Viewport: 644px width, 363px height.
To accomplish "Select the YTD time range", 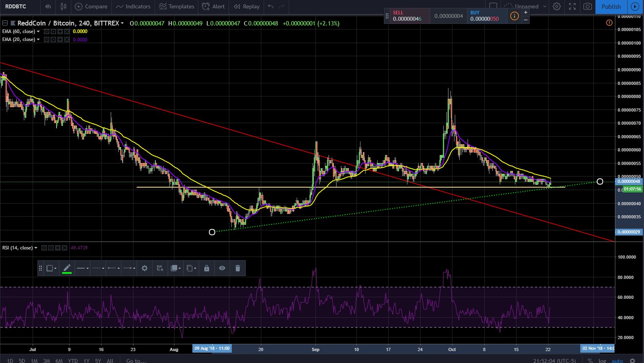I will pyautogui.click(x=73, y=361).
